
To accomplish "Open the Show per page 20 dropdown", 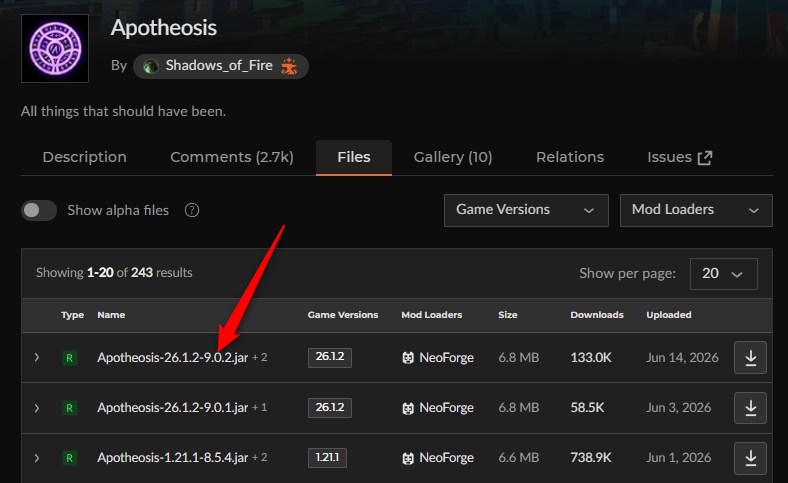I will click(724, 273).
